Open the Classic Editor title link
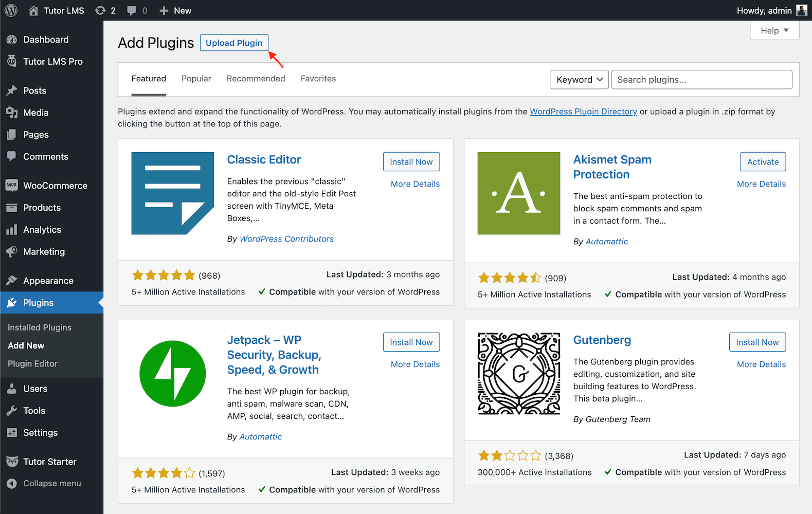This screenshot has width=812, height=514. tap(264, 160)
